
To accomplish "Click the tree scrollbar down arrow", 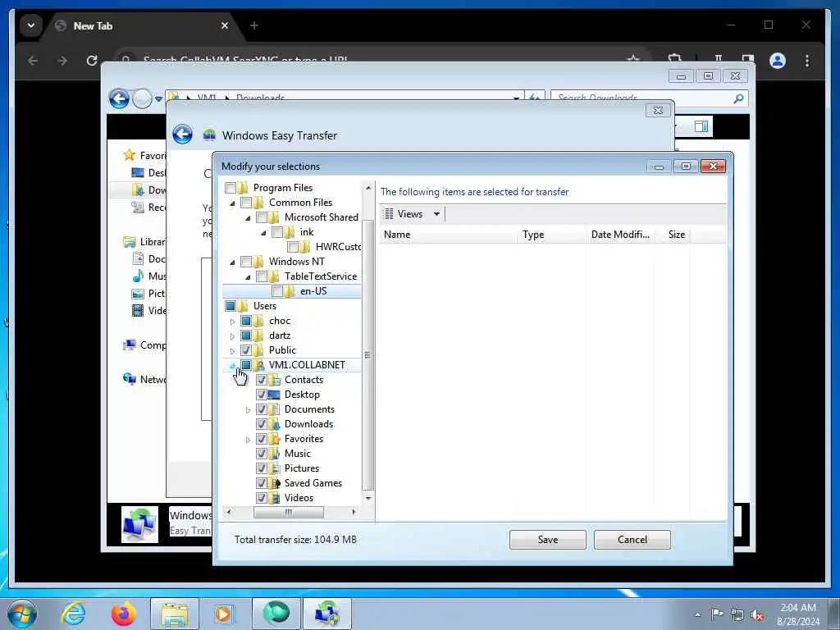I will pyautogui.click(x=368, y=498).
